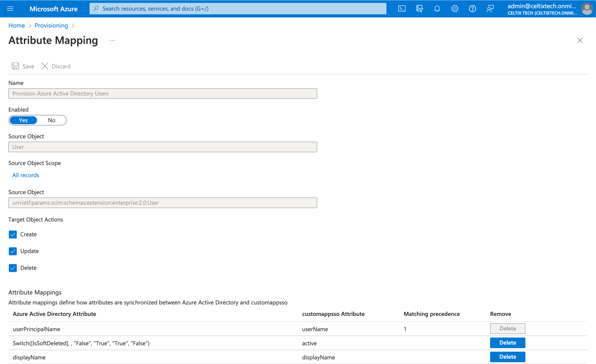Click matching precedence value 1
596x364 pixels.
(x=405, y=329)
